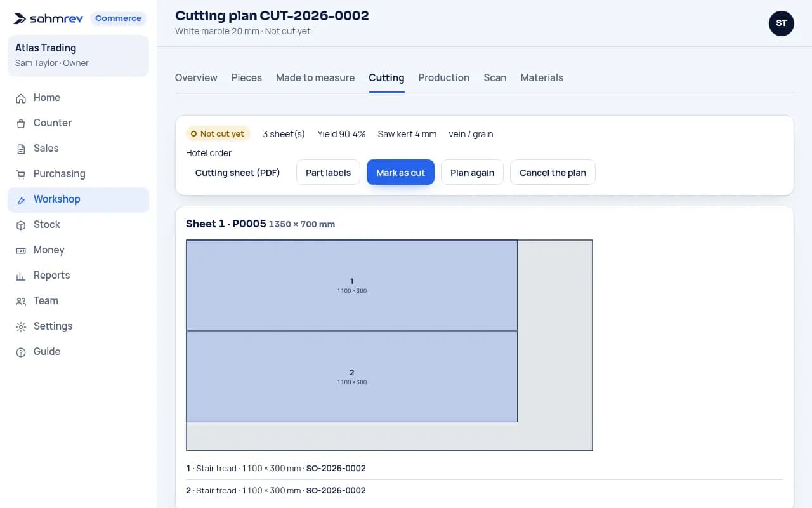Open the Stock section
Viewport: 812px width, 508px height.
coord(78,225)
